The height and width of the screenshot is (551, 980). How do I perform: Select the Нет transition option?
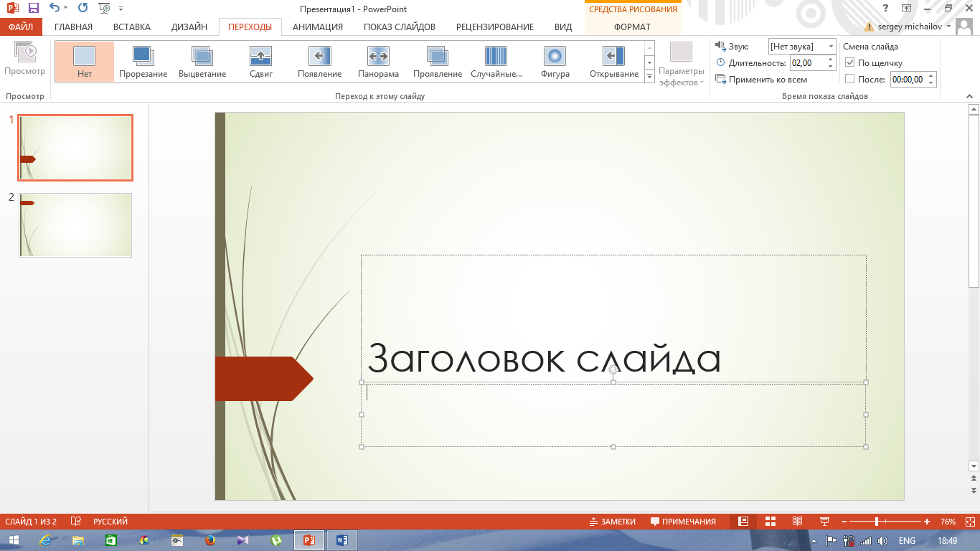tap(85, 62)
